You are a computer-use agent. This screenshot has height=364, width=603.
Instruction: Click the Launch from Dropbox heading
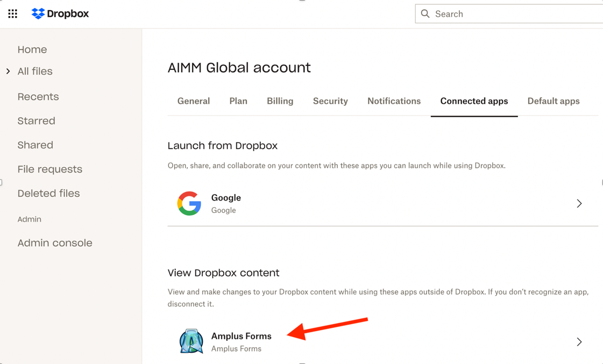tap(223, 146)
